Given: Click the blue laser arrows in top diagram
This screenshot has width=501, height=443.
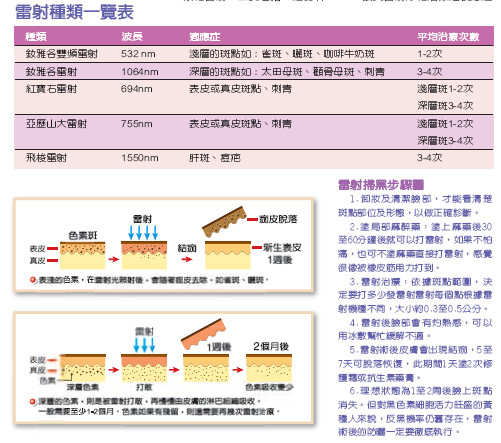Looking at the screenshot, I should coord(143,232).
